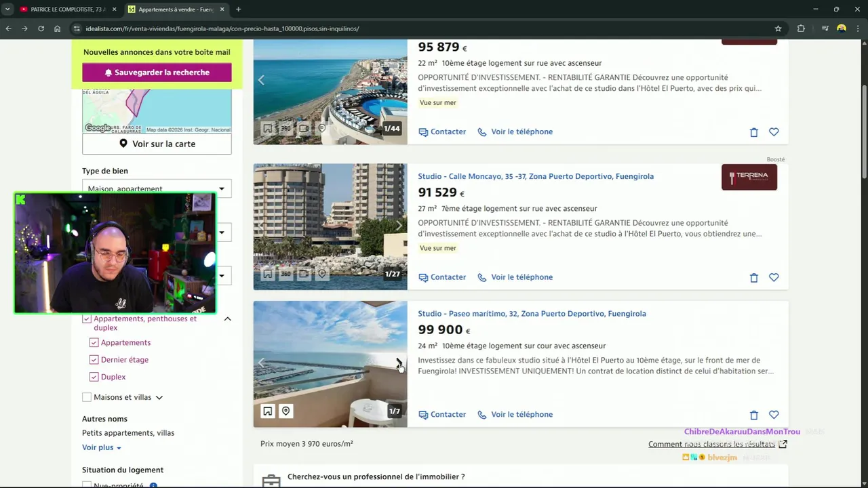Click 'Voir le téléphone' on 91 529 € listing
This screenshot has height=488, width=868.
pyautogui.click(x=515, y=277)
